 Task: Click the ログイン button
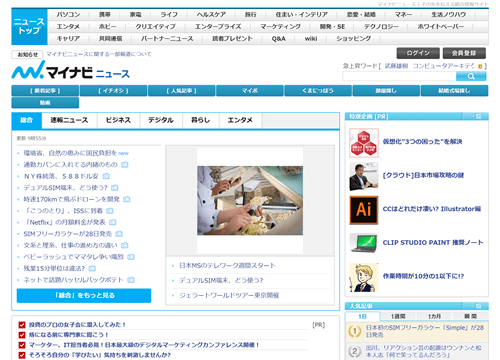418,53
